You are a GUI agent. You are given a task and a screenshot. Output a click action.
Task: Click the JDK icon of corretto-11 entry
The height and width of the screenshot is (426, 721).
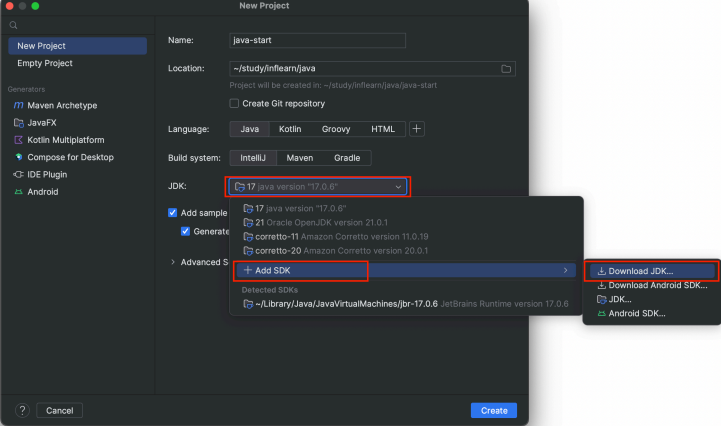248,237
